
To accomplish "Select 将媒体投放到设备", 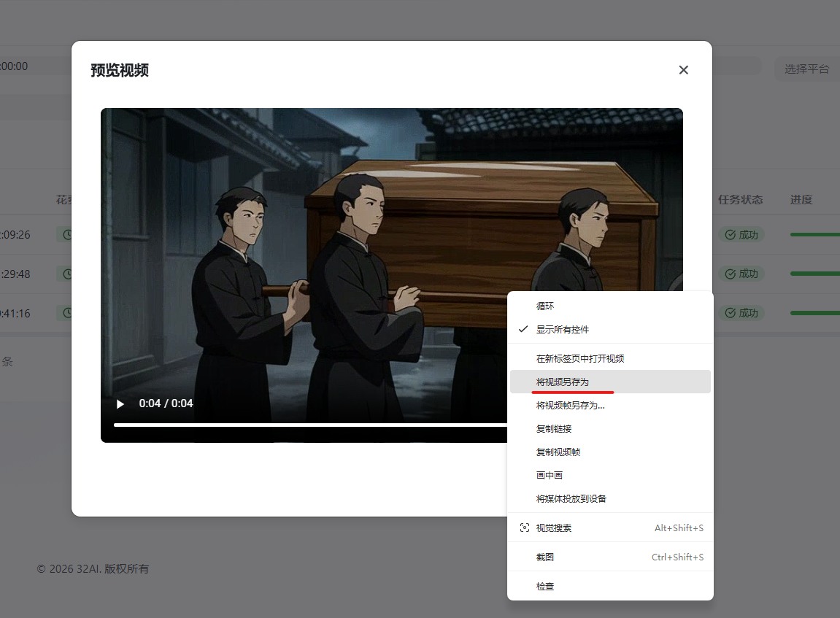I will pos(609,498).
